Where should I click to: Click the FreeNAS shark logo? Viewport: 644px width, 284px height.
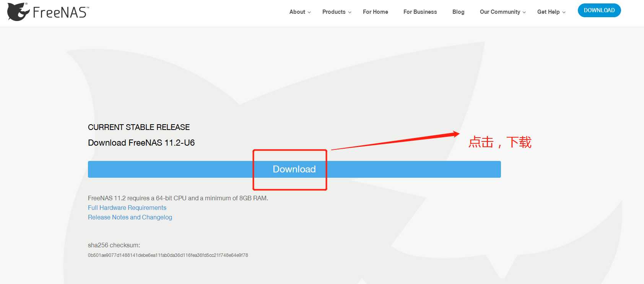click(18, 12)
